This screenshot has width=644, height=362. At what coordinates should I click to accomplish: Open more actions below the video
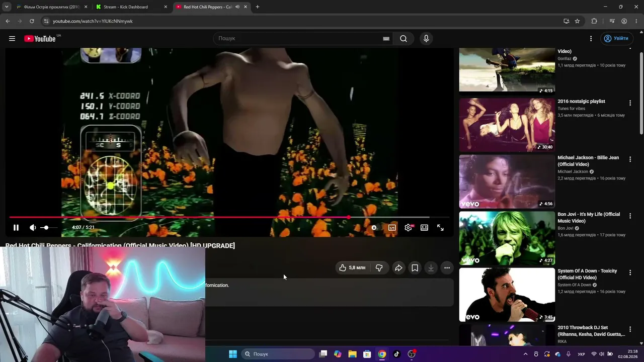pyautogui.click(x=447, y=268)
